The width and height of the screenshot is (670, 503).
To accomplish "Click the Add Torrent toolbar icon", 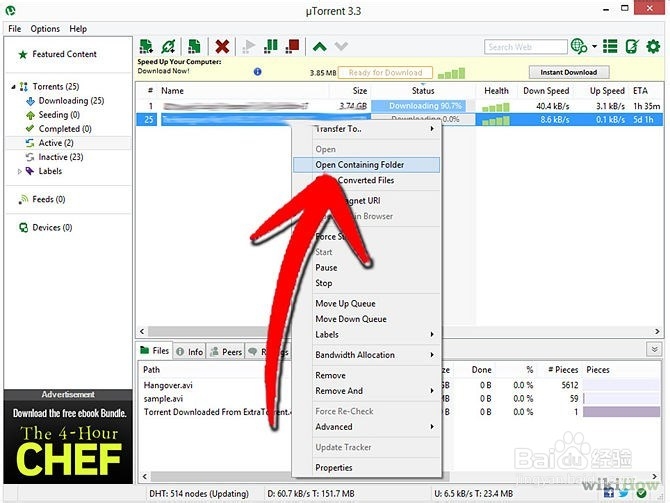I will point(146,46).
